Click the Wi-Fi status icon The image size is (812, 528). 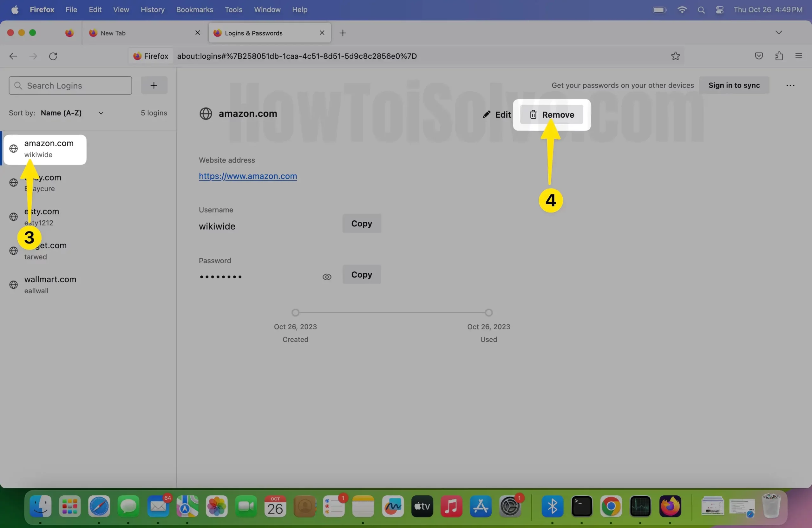[682, 10]
